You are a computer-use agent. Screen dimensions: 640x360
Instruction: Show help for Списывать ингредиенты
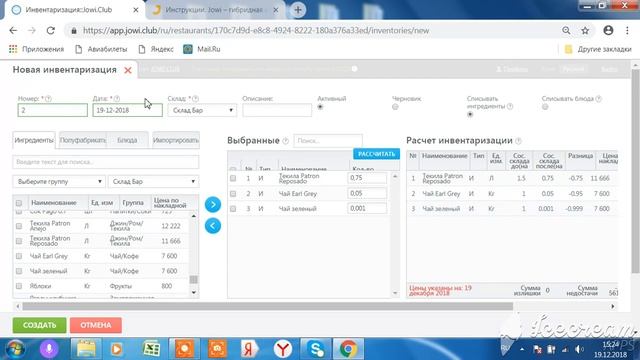(x=510, y=107)
